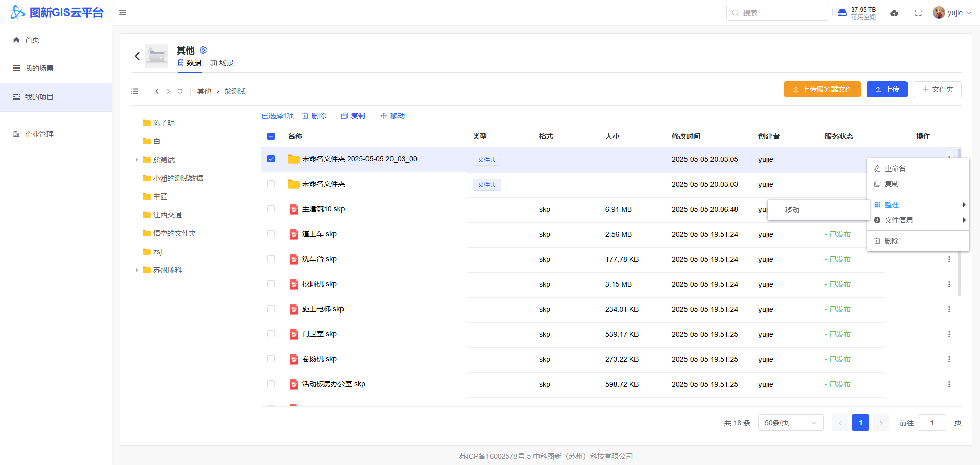980x465 pixels.
Task: Click the blue 上传 button
Action: (887, 89)
